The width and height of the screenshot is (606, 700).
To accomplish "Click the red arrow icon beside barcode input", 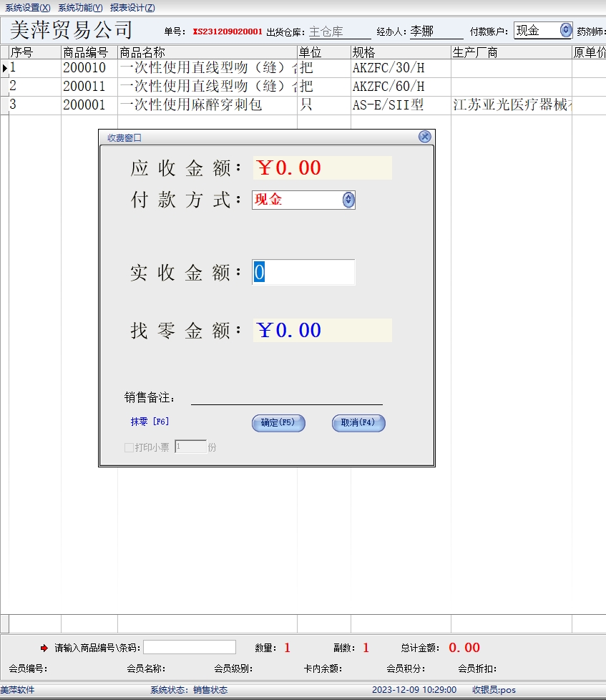I will tap(44, 648).
